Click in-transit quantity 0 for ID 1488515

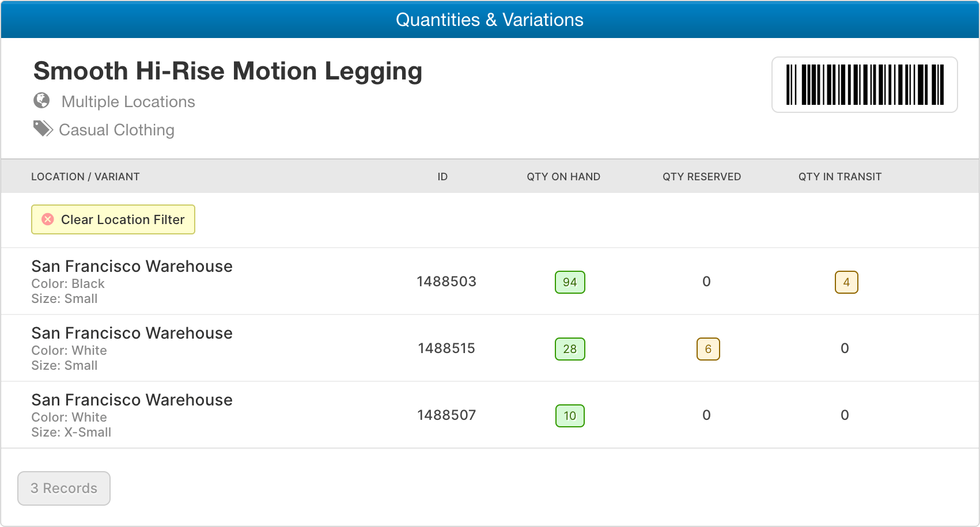845,348
